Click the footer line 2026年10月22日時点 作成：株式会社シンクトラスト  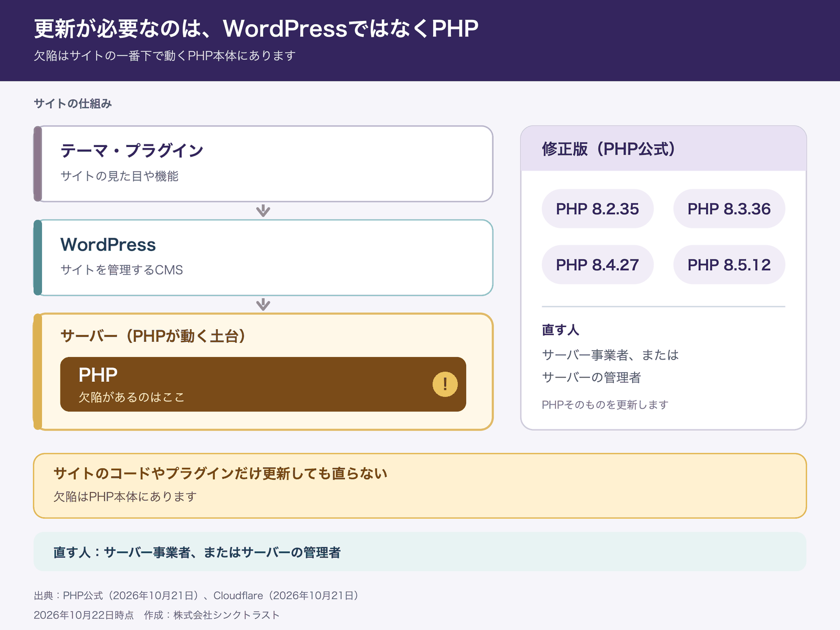[x=156, y=615]
